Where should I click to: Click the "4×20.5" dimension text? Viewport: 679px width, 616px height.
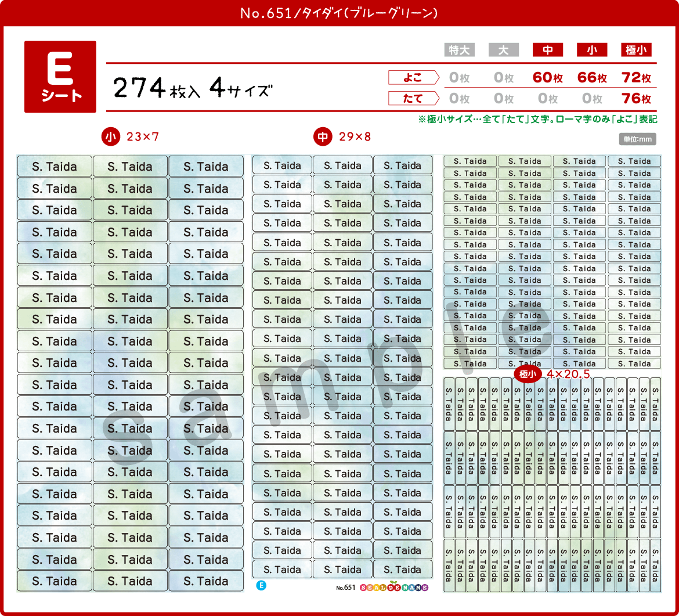pyautogui.click(x=568, y=374)
